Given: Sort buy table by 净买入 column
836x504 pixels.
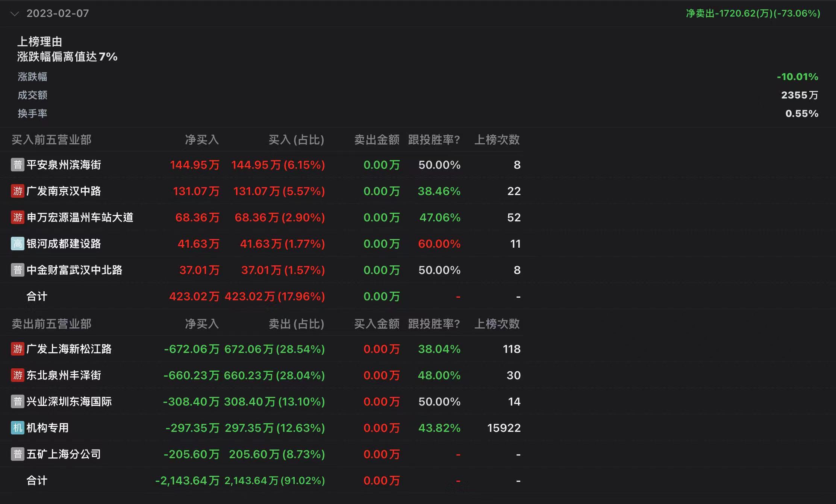Looking at the screenshot, I should (x=201, y=140).
